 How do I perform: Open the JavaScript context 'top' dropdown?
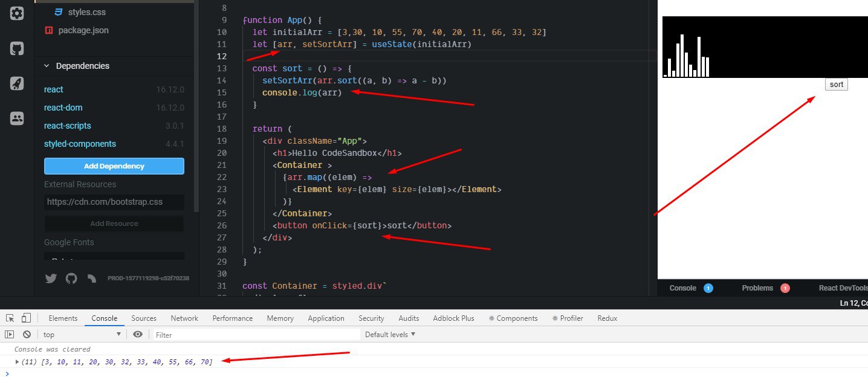tap(82, 334)
